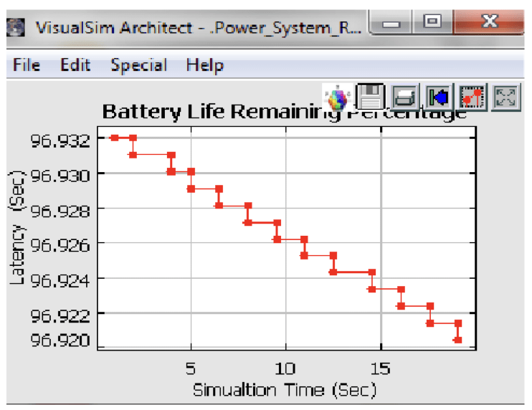
Task: Open the File menu
Action: click(x=27, y=65)
